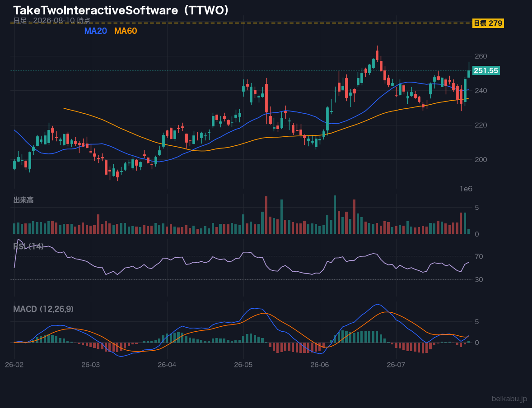Screen dimensions: 532x408
Task: Click the 251.55 current price label
Action: coord(486,70)
